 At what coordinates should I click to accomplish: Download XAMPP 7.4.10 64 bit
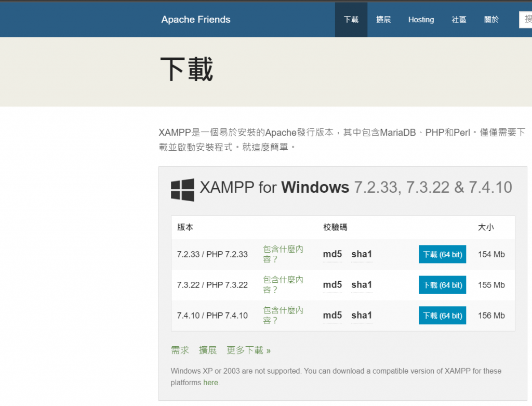443,316
